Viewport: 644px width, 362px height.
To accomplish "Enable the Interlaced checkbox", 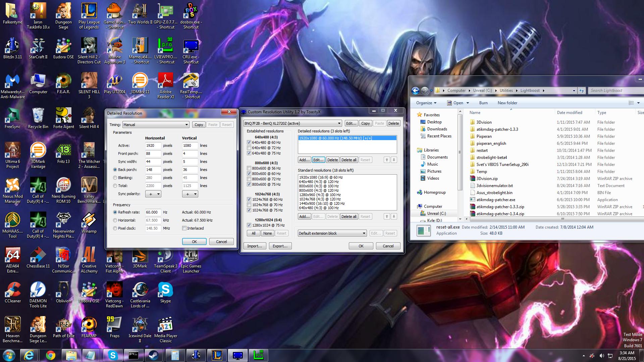I will click(x=184, y=228).
